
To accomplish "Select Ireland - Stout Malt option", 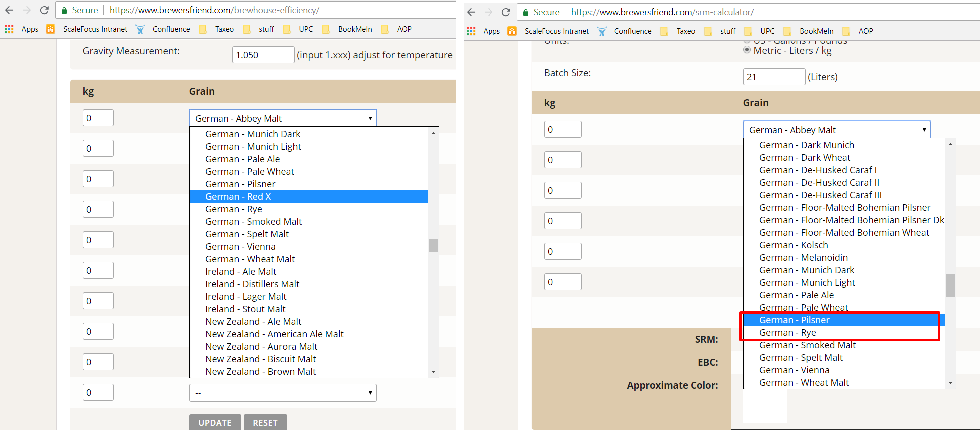I will [245, 309].
